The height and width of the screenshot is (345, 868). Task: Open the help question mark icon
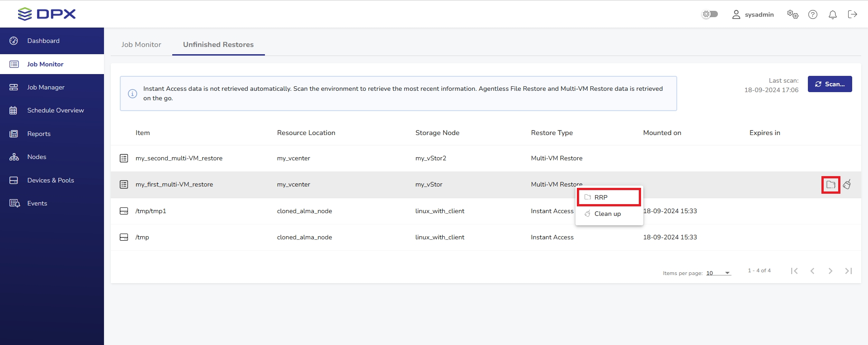(813, 14)
